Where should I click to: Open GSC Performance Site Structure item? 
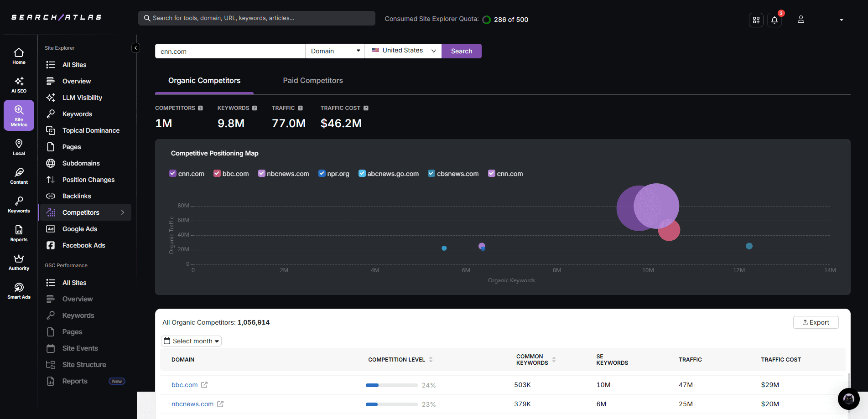pos(84,365)
